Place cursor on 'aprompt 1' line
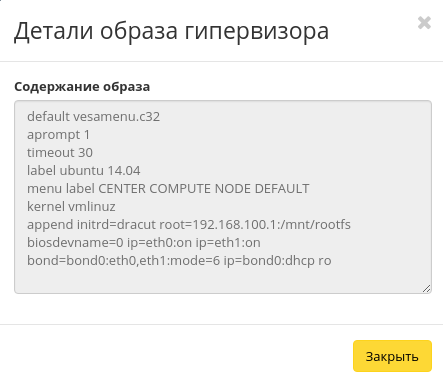The image size is (443, 383). click(59, 135)
